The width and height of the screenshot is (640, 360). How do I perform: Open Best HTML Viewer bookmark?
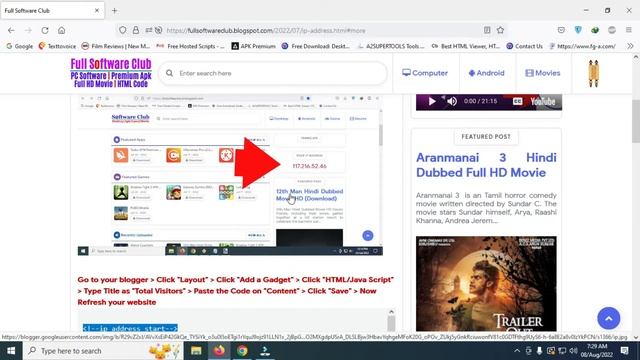(466, 46)
